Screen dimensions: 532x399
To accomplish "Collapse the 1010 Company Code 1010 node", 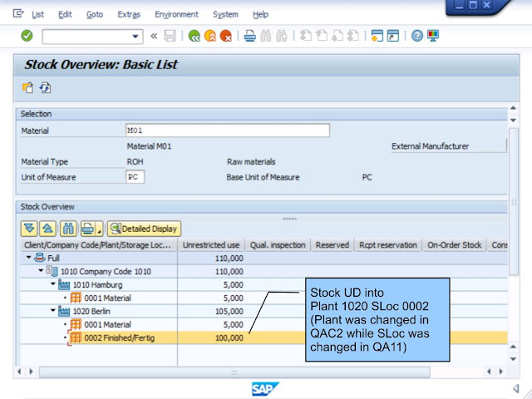I will point(41,271).
